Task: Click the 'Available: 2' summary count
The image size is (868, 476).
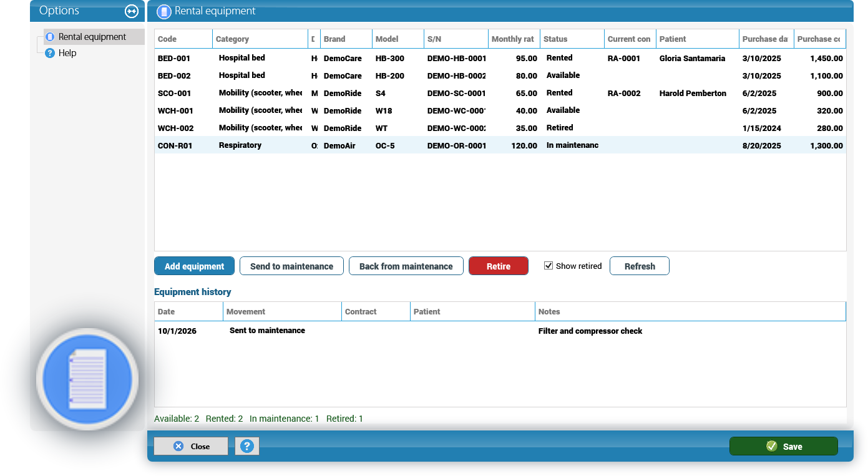Action: (177, 419)
